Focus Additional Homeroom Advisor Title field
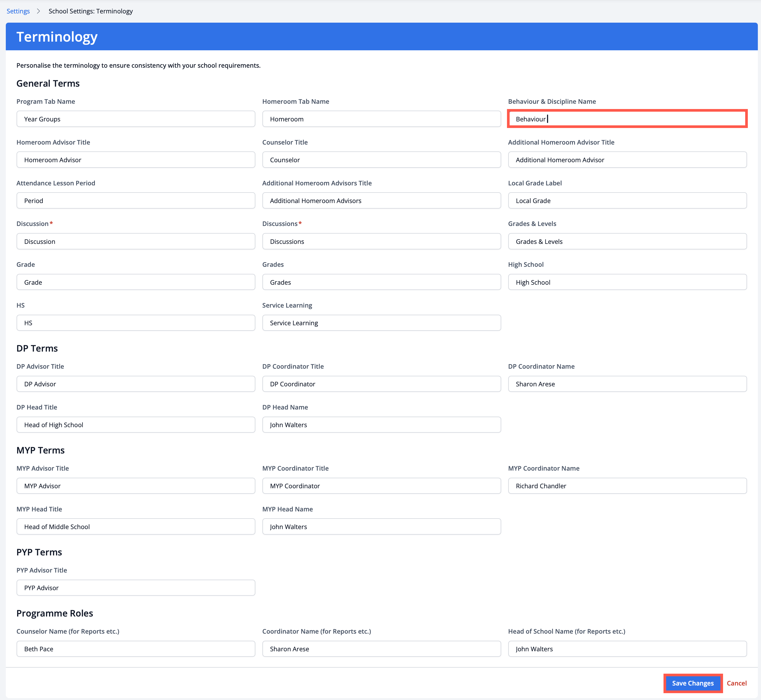This screenshot has height=700, width=761. 627,160
